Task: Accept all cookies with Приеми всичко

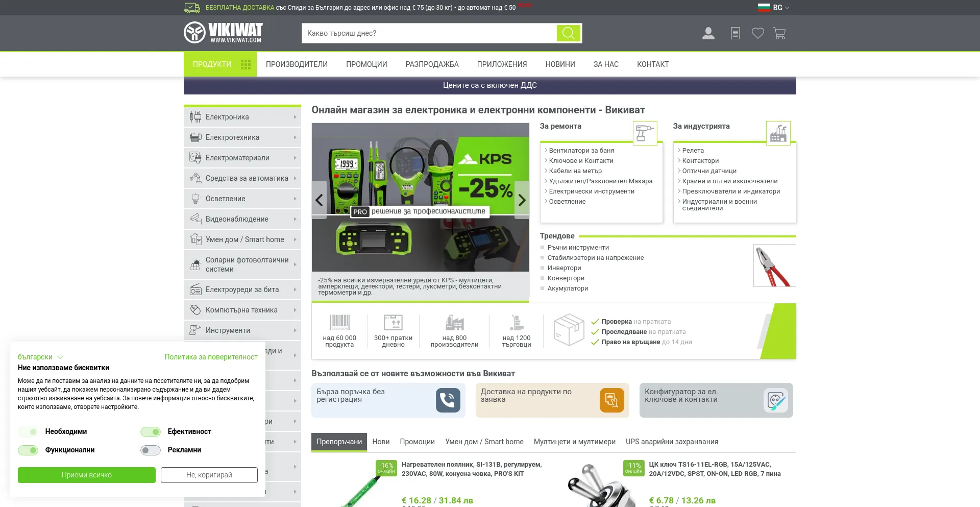Action: 87,475
